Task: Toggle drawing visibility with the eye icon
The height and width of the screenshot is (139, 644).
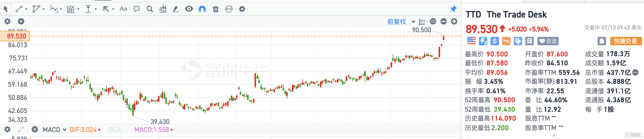Action: point(189,9)
